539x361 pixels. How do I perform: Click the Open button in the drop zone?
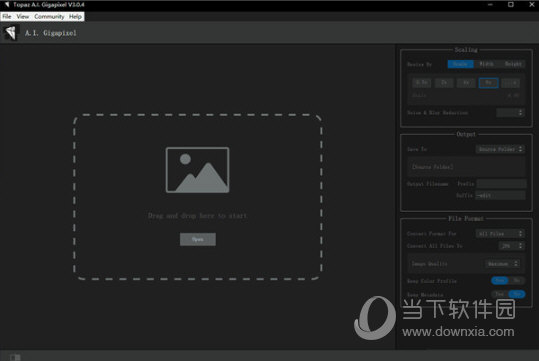tap(198, 239)
